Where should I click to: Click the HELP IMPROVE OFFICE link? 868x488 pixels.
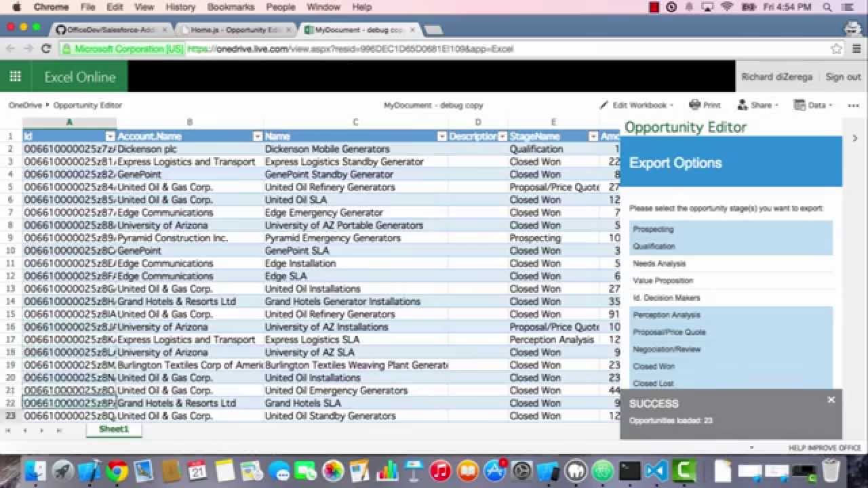point(825,448)
